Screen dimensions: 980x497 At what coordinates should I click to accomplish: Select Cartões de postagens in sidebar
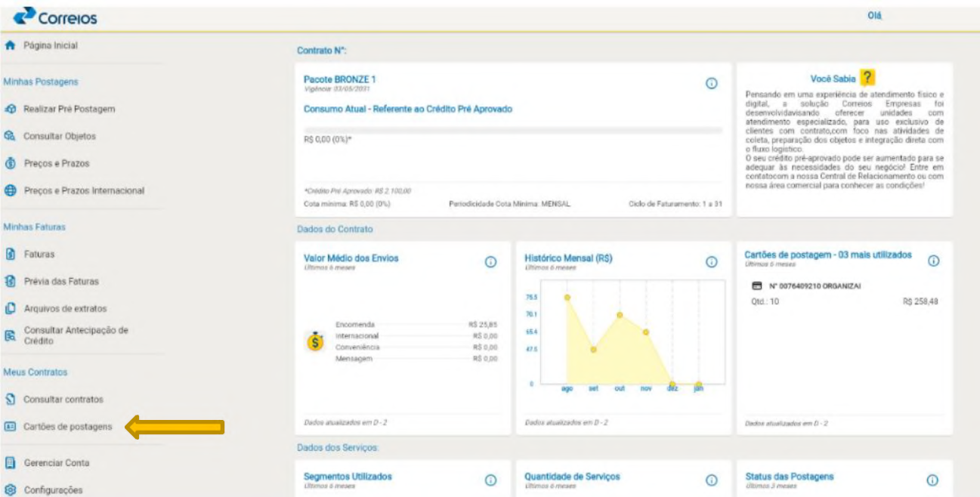[x=67, y=427]
